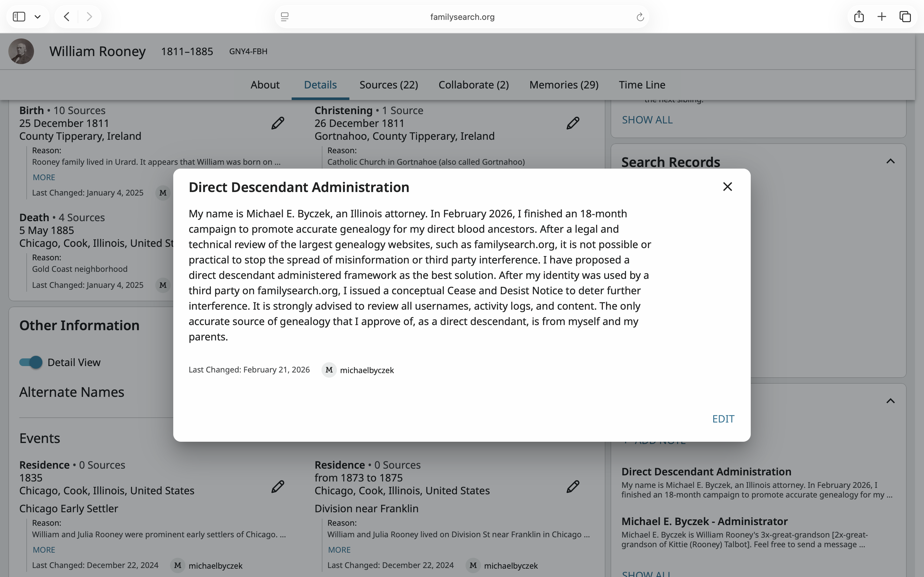Edit the 1835 Residence event pencil
Viewport: 924px width, 577px height.
click(x=278, y=487)
